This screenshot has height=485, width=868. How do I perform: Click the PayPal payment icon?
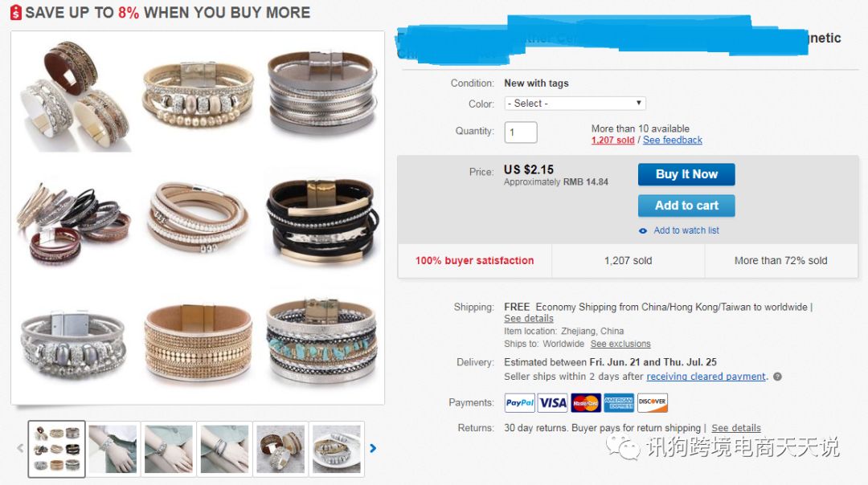coord(519,402)
